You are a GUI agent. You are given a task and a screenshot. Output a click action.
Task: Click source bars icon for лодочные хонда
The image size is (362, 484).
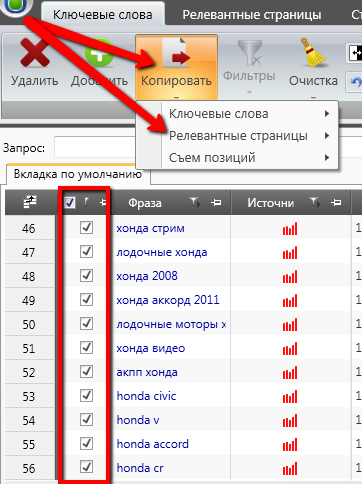pos(290,253)
